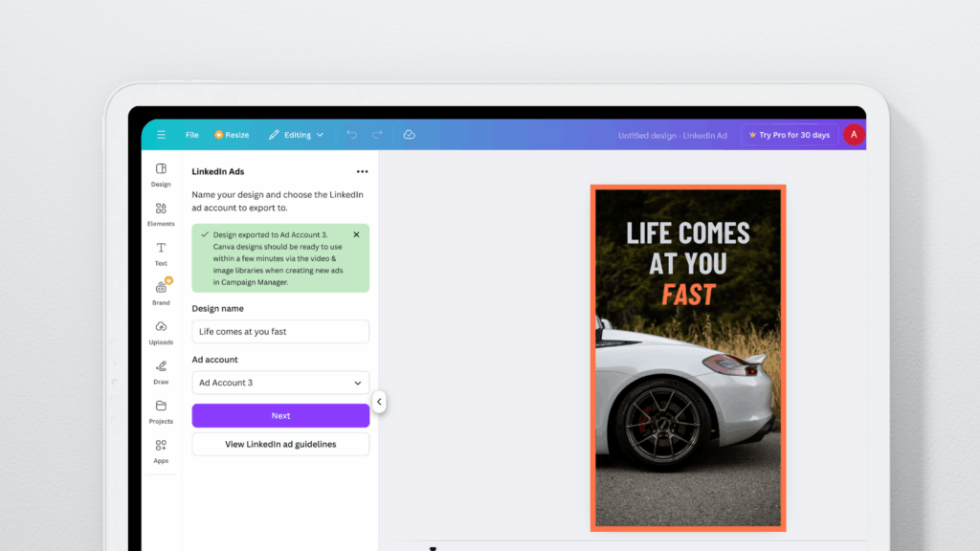Click the purple Next button

click(x=280, y=415)
